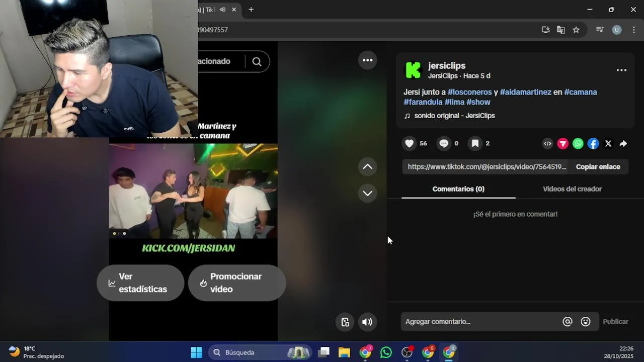Go to previous video with up arrow
Image resolution: width=644 pixels, height=362 pixels.
[x=368, y=167]
